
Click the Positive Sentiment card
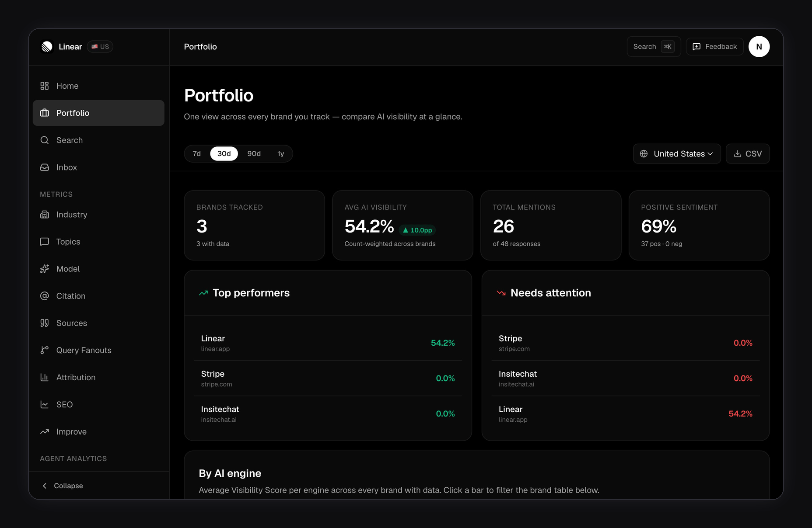click(699, 225)
